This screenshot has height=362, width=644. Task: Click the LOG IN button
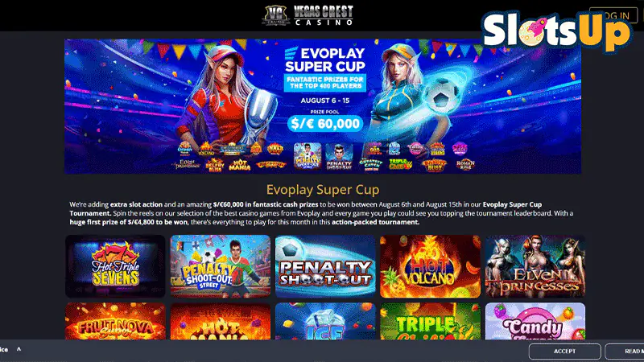(613, 15)
